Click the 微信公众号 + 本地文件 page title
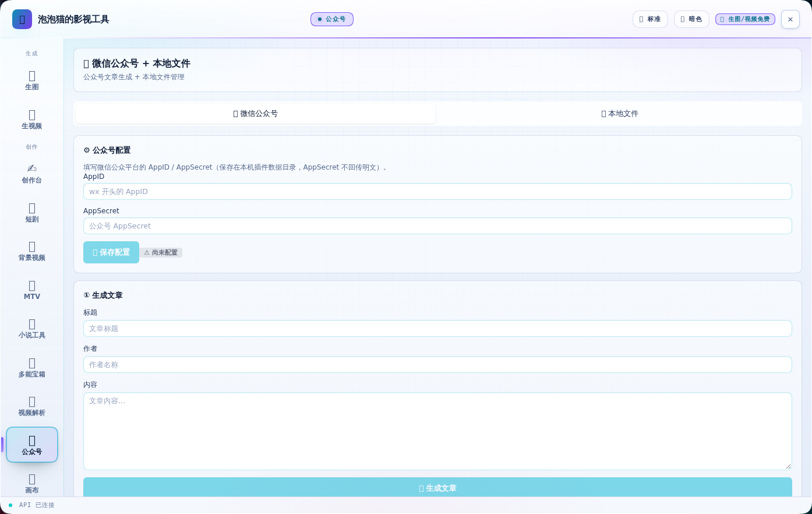Screen dimensions: 812x514 pyautogui.click(x=137, y=64)
